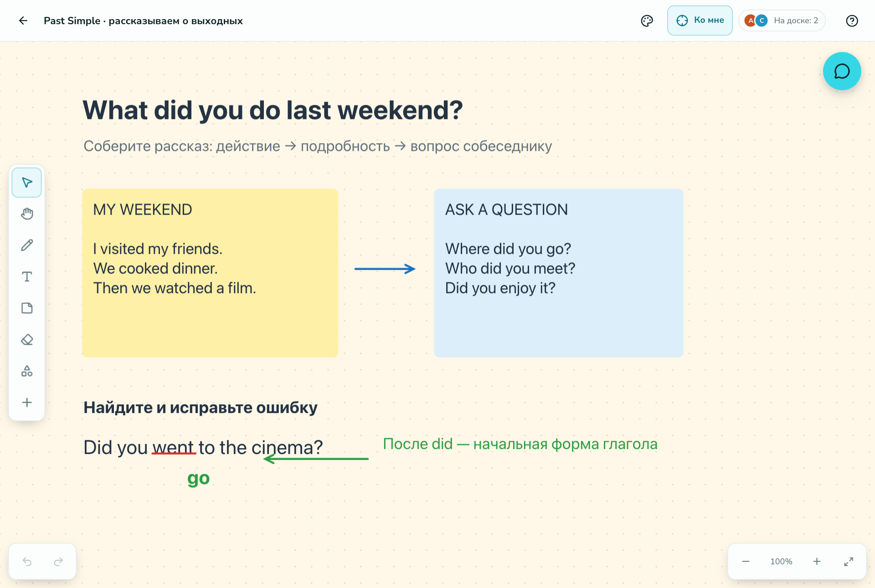
Task: Click the heading 'What did you do last weekend?'
Action: click(273, 110)
